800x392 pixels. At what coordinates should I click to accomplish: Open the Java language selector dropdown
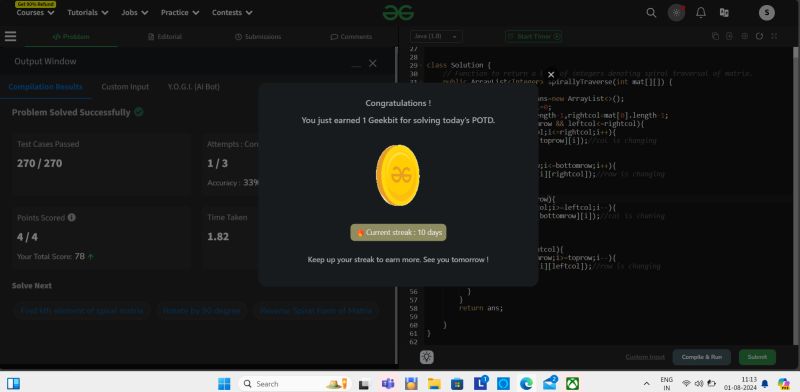pos(436,36)
